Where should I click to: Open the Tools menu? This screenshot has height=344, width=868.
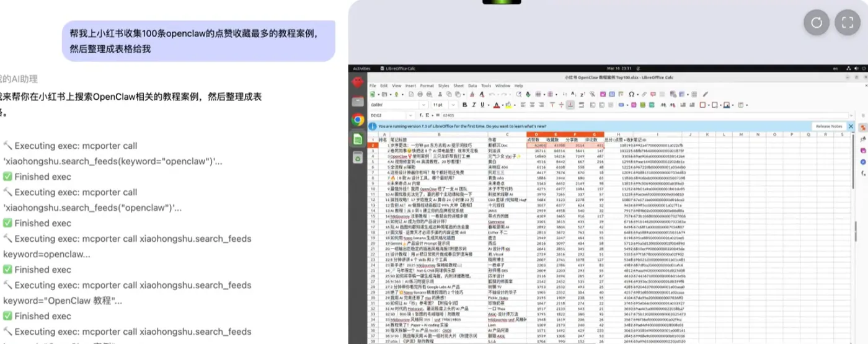point(486,86)
